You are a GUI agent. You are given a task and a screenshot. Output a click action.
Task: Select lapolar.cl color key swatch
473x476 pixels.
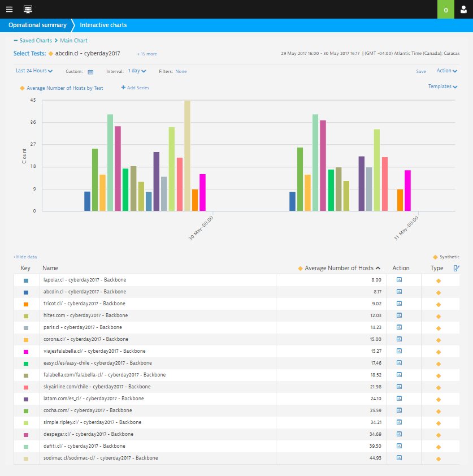26,281
